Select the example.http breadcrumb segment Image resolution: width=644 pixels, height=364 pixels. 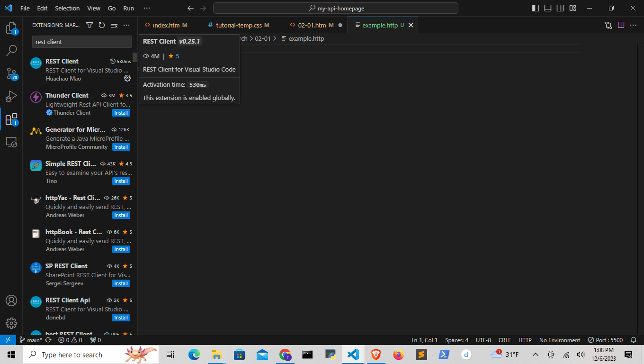tap(303, 39)
